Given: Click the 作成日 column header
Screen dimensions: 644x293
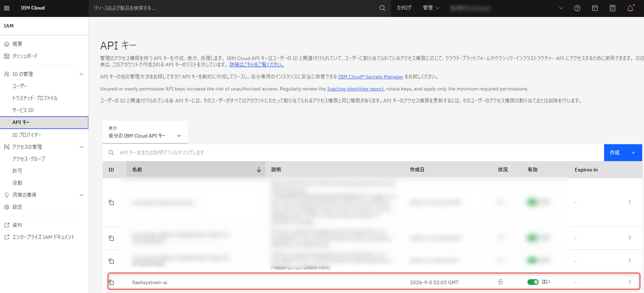Looking at the screenshot, I should [417, 170].
